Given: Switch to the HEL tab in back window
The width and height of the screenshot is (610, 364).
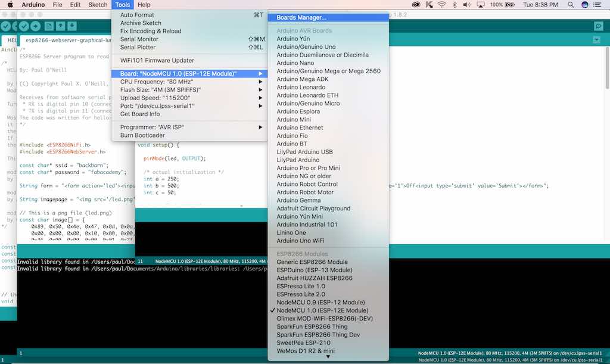Looking at the screenshot, I should click(x=11, y=40).
